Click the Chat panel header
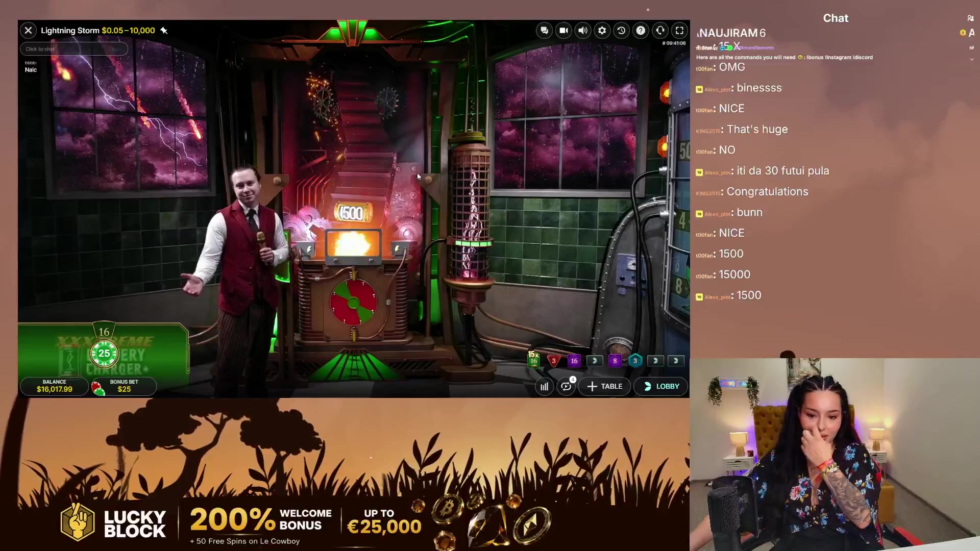980x551 pixels. click(836, 18)
